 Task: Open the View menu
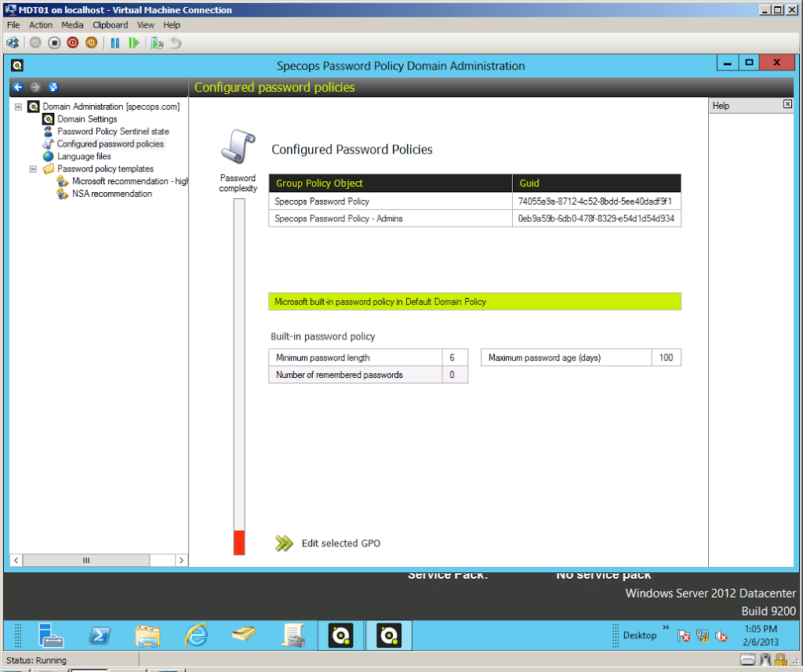(145, 25)
